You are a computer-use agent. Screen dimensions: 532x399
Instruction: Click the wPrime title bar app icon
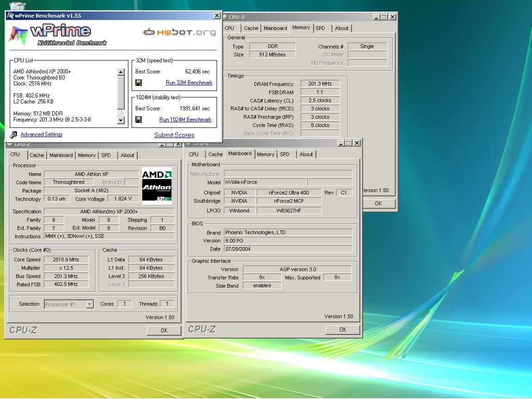point(10,16)
